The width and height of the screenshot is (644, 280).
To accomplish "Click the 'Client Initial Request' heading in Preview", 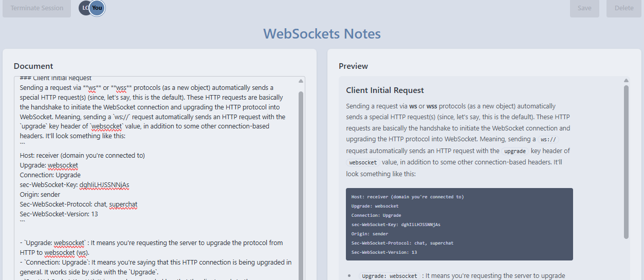I will point(385,90).
